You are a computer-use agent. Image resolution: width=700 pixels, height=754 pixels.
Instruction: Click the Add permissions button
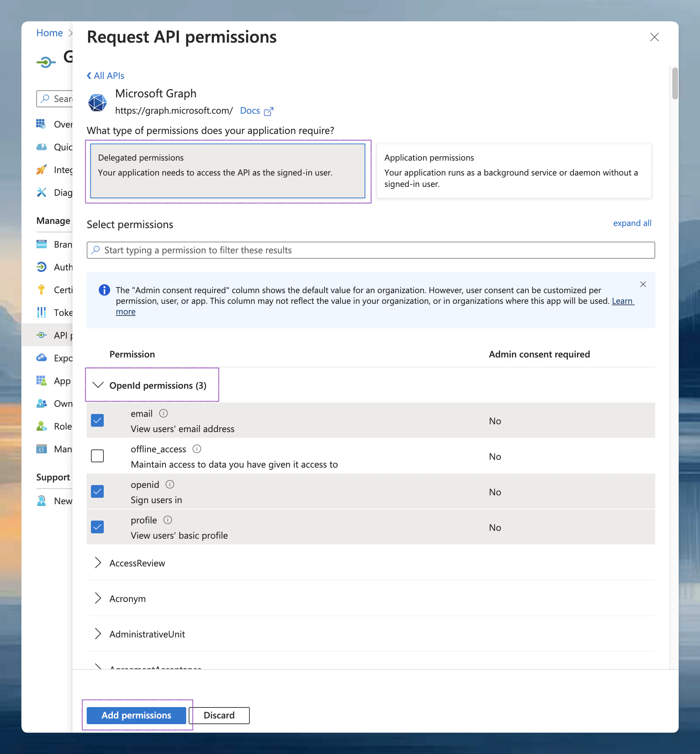click(136, 715)
